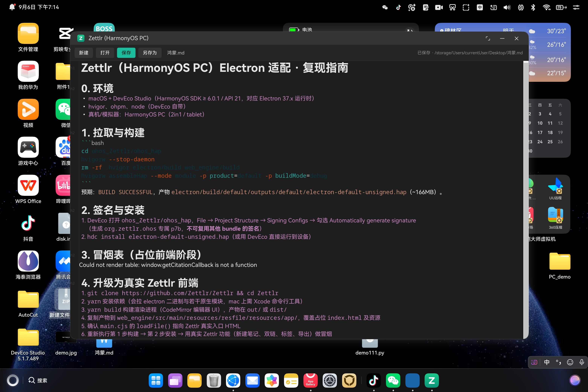Click the '2. 签名与安装' heading

113,210
